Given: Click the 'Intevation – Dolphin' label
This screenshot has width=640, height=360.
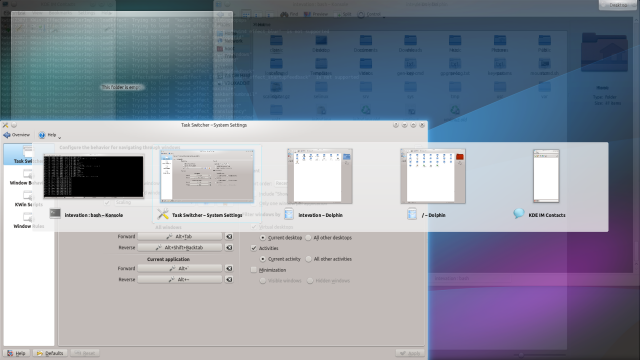Looking at the screenshot, I should (x=320, y=215).
